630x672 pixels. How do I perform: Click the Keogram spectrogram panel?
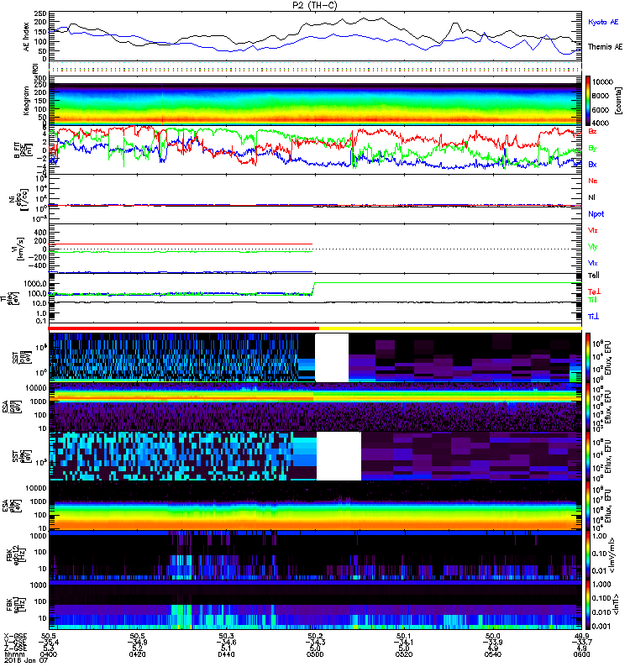(315, 101)
